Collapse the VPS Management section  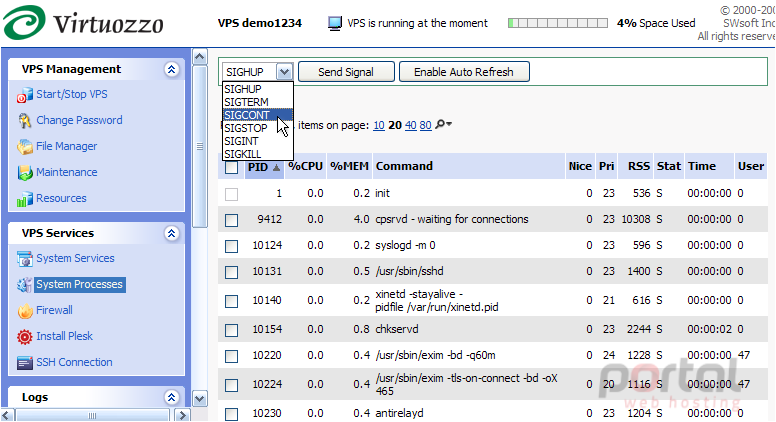tap(171, 69)
